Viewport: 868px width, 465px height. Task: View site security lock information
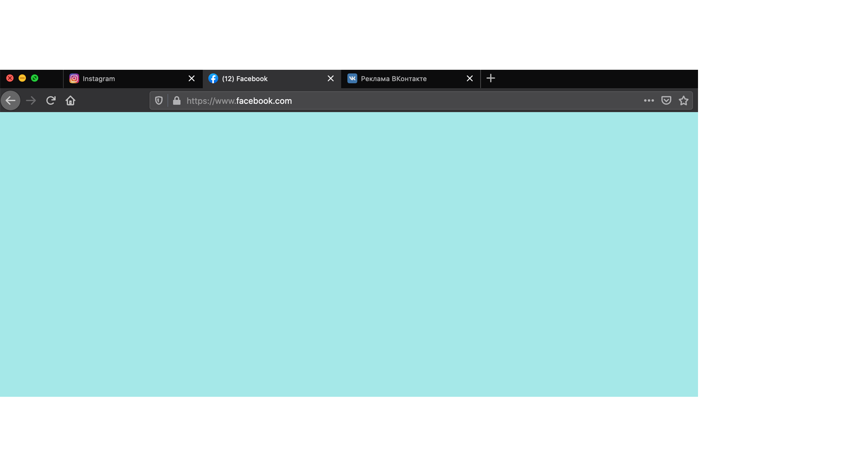tap(177, 101)
